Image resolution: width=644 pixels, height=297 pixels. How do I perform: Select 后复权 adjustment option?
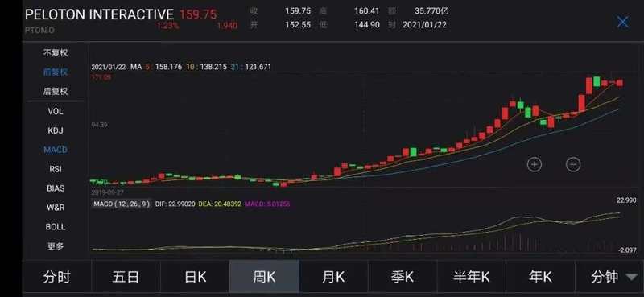click(x=56, y=91)
